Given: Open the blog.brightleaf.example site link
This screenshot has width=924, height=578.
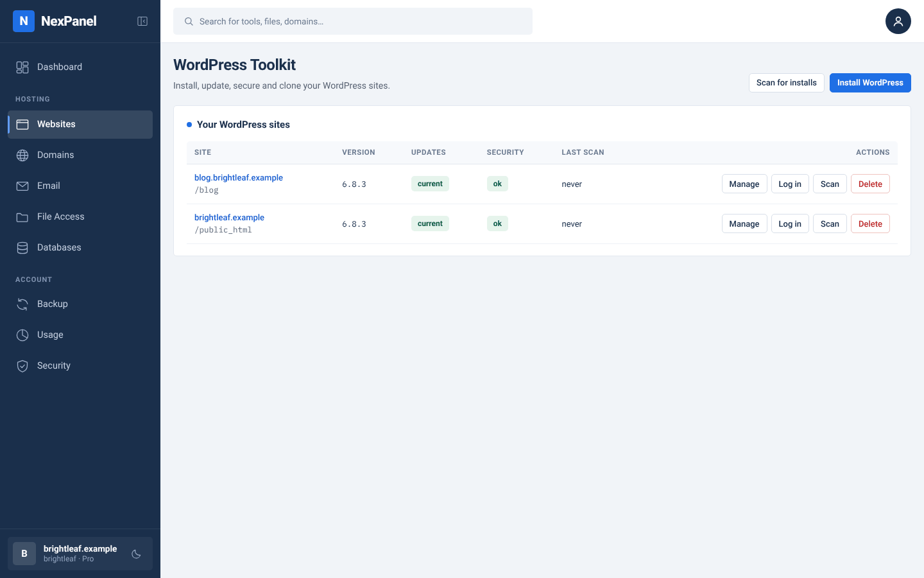Looking at the screenshot, I should (239, 178).
